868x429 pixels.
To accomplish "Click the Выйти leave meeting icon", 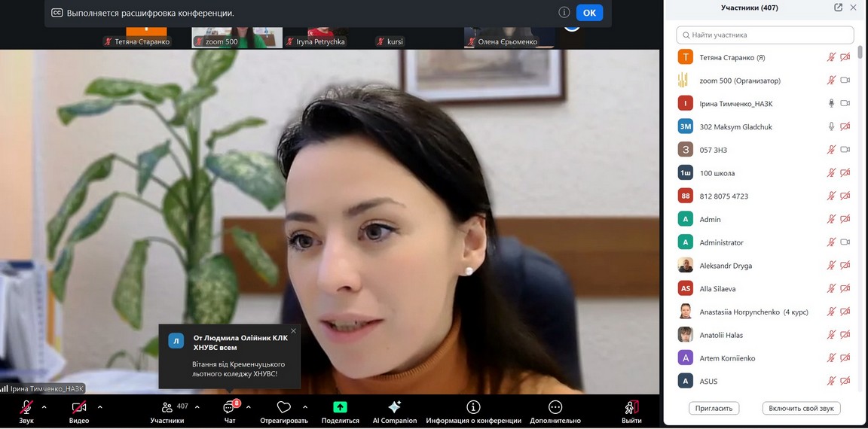I will point(631,407).
